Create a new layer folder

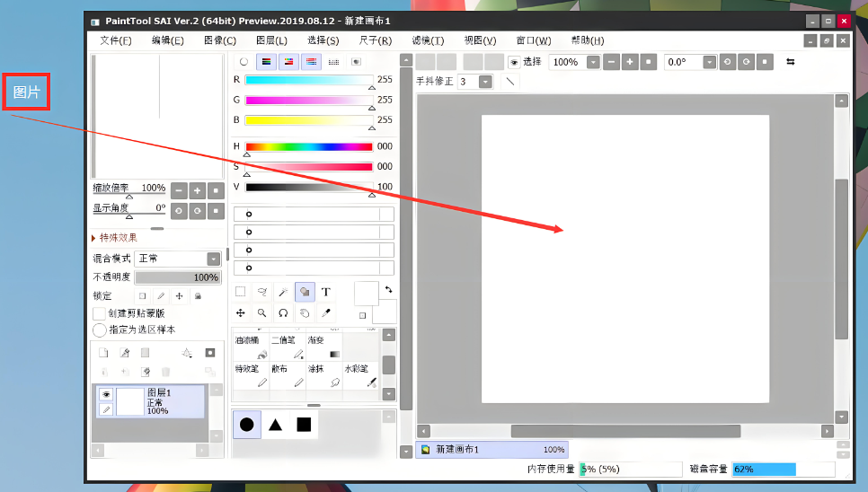click(x=145, y=353)
